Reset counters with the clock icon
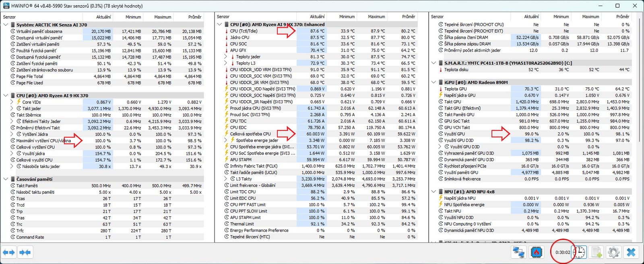 [579, 252]
